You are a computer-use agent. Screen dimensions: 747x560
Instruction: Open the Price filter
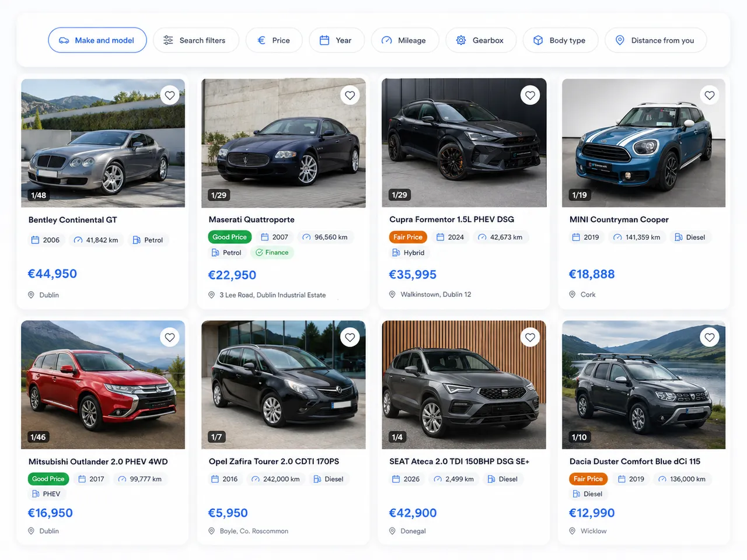tap(274, 40)
